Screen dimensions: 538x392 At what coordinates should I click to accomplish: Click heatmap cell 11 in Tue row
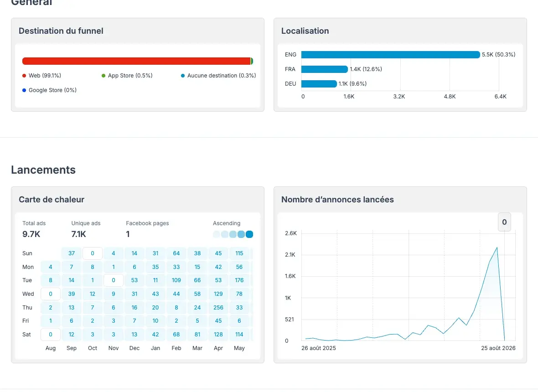pyautogui.click(x=155, y=280)
